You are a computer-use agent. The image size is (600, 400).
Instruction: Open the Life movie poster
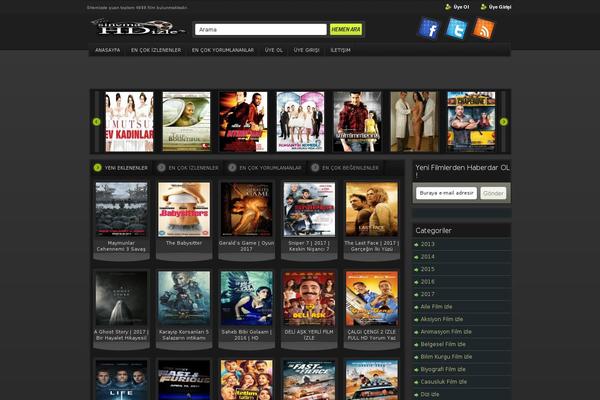(x=121, y=380)
